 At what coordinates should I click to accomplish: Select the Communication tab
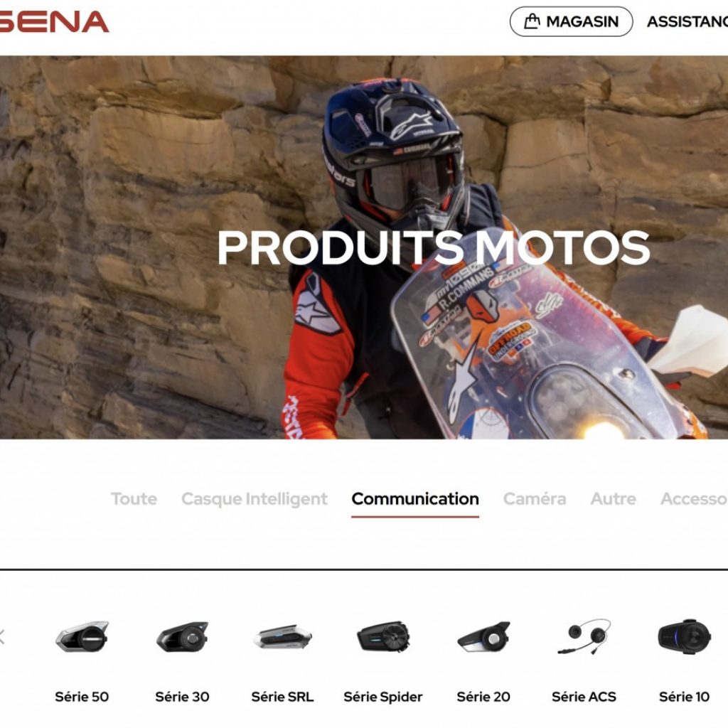tap(415, 498)
